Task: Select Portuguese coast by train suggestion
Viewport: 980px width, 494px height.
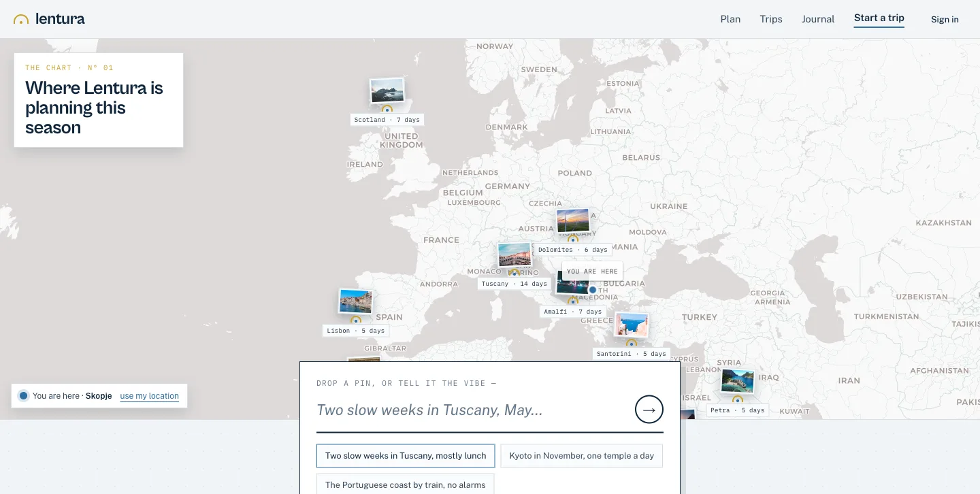Action: [406, 484]
